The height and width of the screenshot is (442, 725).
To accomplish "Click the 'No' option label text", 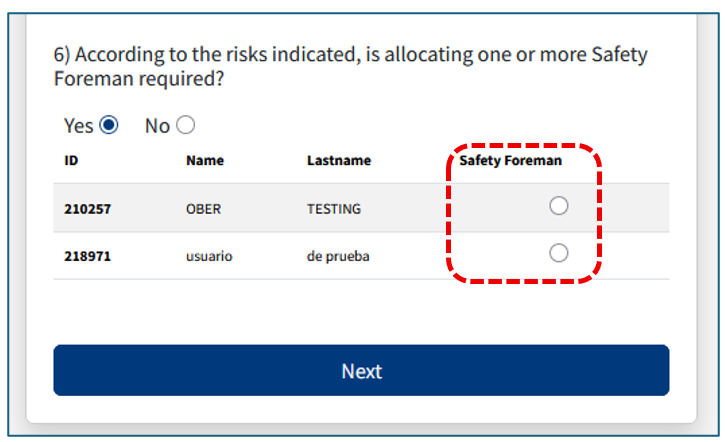I will coord(157,126).
